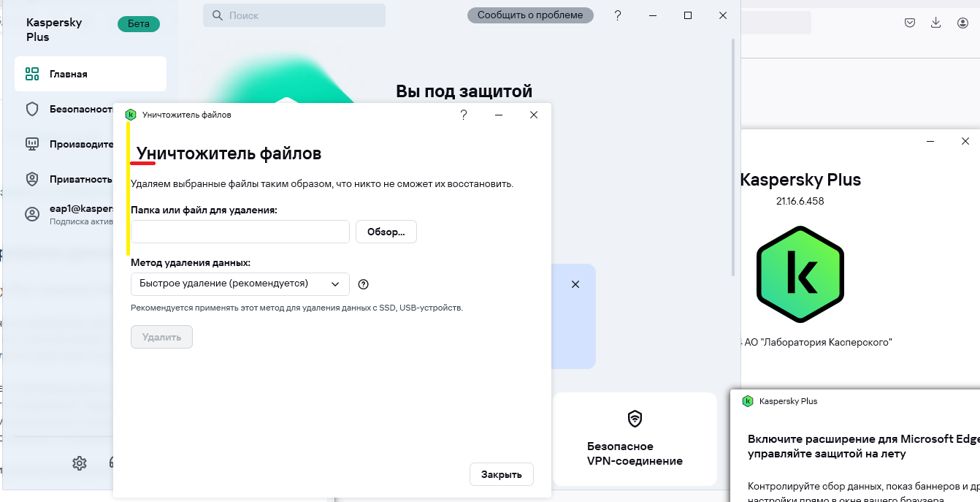980x502 pixels.
Task: Click the Бета badge
Action: tap(139, 24)
